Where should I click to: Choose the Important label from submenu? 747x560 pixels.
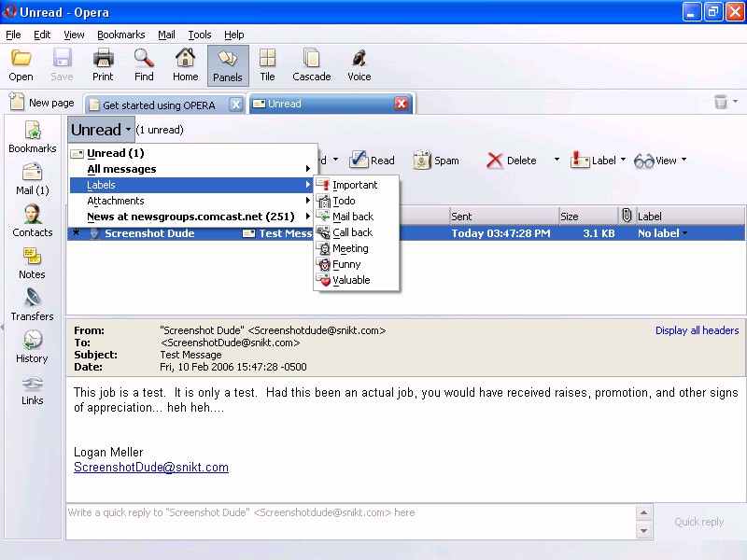tap(355, 185)
